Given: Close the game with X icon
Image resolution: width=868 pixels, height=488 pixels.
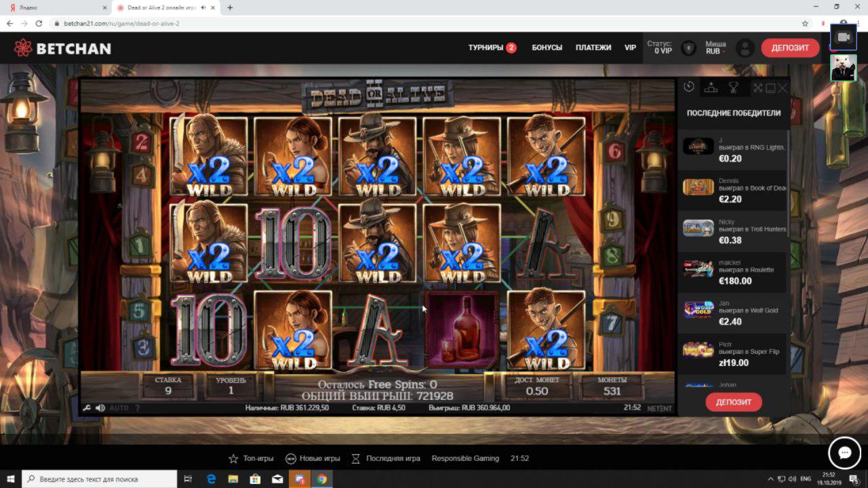Looking at the screenshot, I should point(783,88).
